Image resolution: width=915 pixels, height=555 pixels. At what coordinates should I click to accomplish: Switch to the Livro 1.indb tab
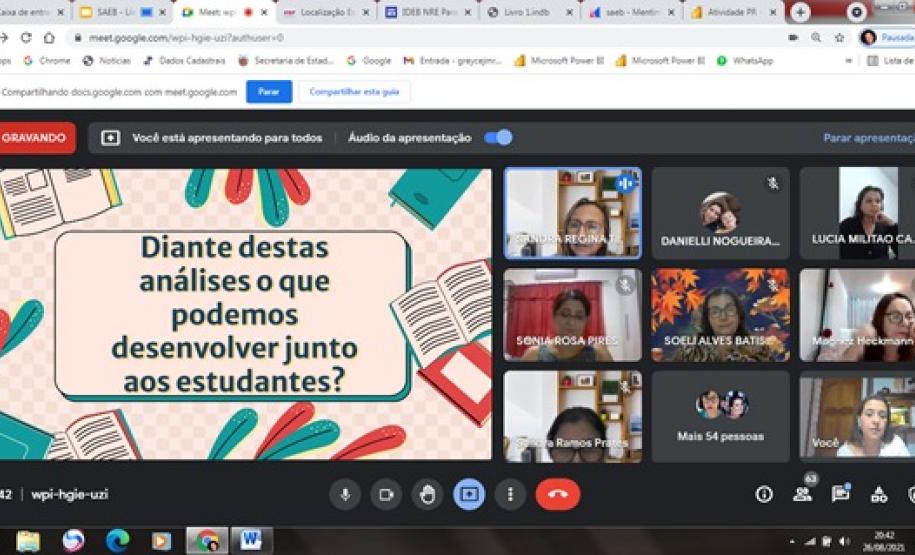click(x=529, y=13)
